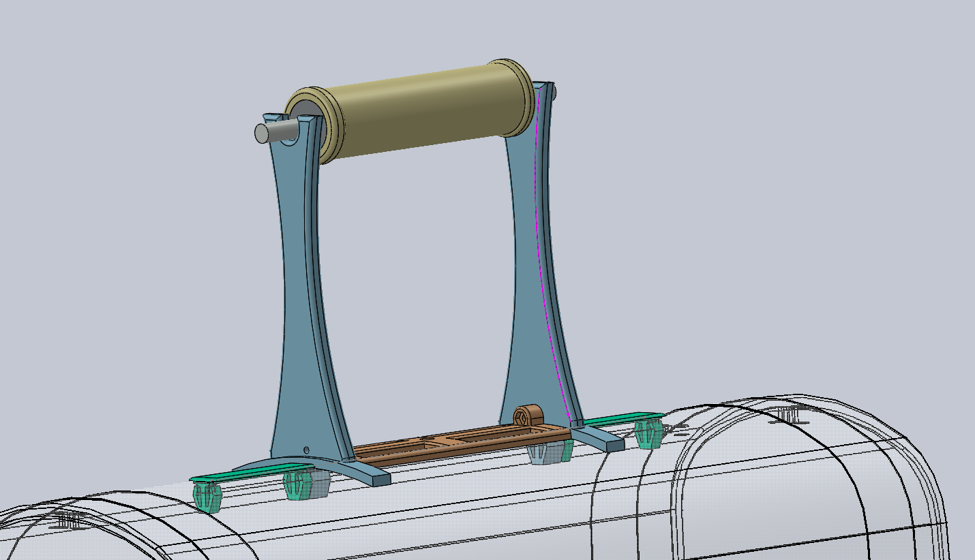The image size is (975, 560).
Task: Select the green strip under left bracket
Action: (251, 471)
